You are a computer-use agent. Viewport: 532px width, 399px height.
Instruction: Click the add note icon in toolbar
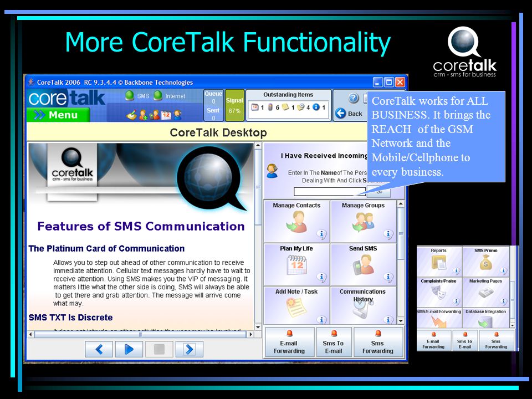pyautogui.click(x=132, y=115)
